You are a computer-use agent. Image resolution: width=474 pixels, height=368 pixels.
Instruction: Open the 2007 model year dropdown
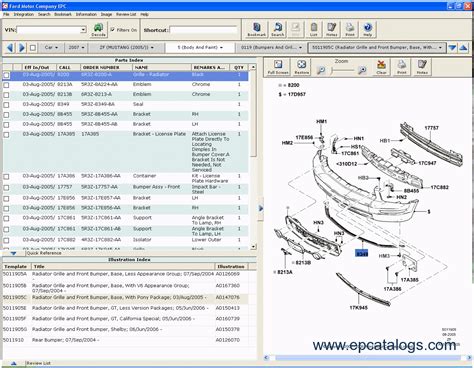click(x=76, y=48)
